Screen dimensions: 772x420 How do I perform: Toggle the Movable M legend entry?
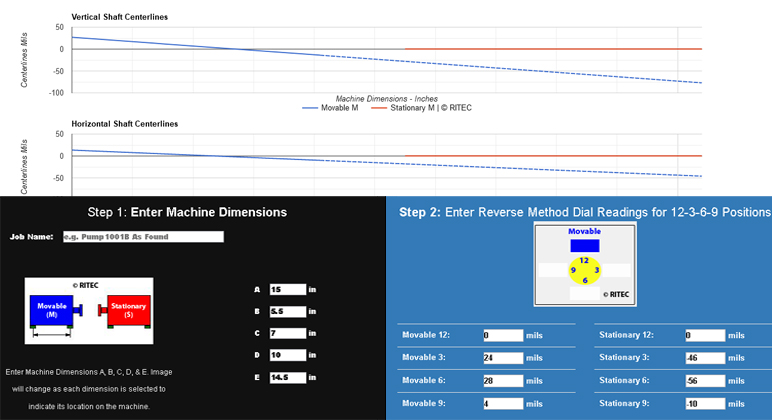pyautogui.click(x=330, y=108)
